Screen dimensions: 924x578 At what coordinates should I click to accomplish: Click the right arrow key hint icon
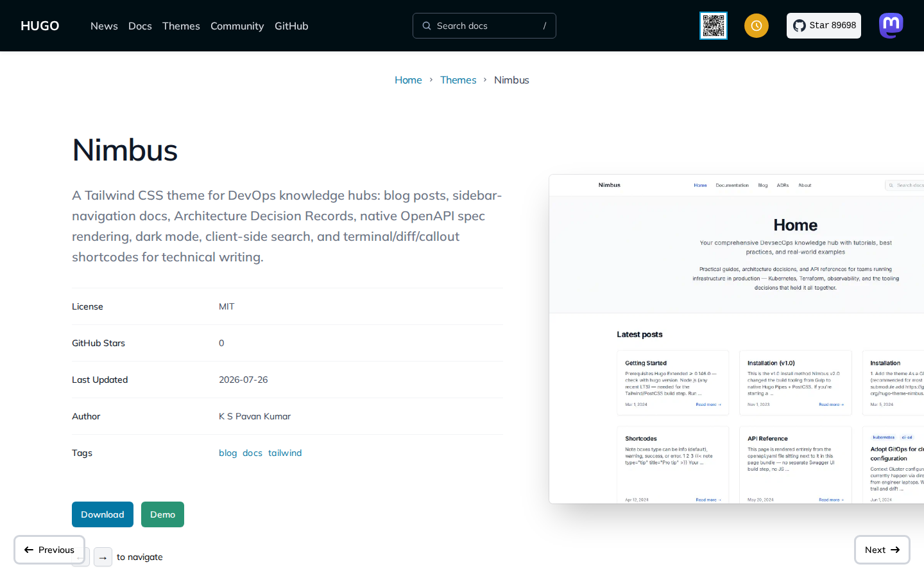tap(103, 557)
